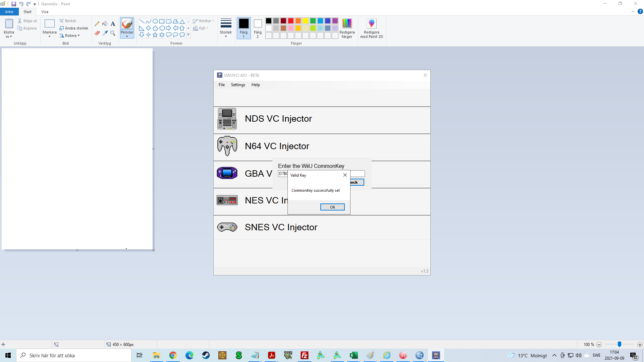Screen dimensions: 644x362
Task: Open Google Chrome from the taskbar
Action: tap(173, 355)
